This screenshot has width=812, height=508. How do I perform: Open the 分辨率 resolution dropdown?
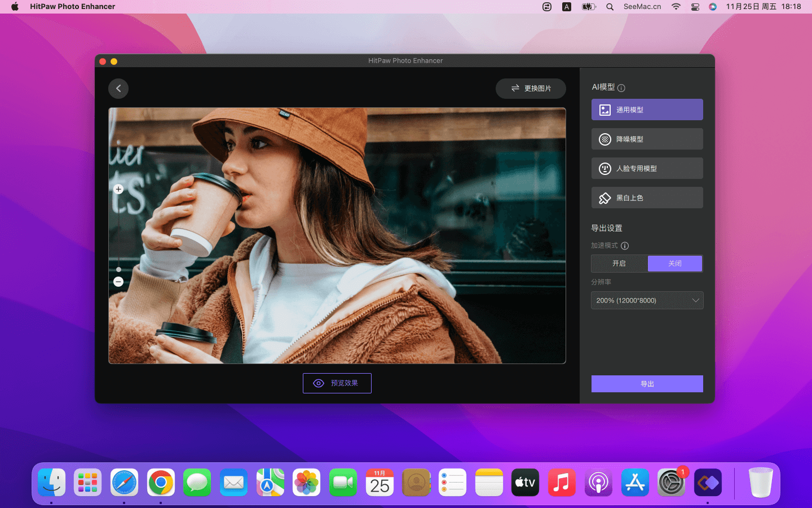coord(647,301)
